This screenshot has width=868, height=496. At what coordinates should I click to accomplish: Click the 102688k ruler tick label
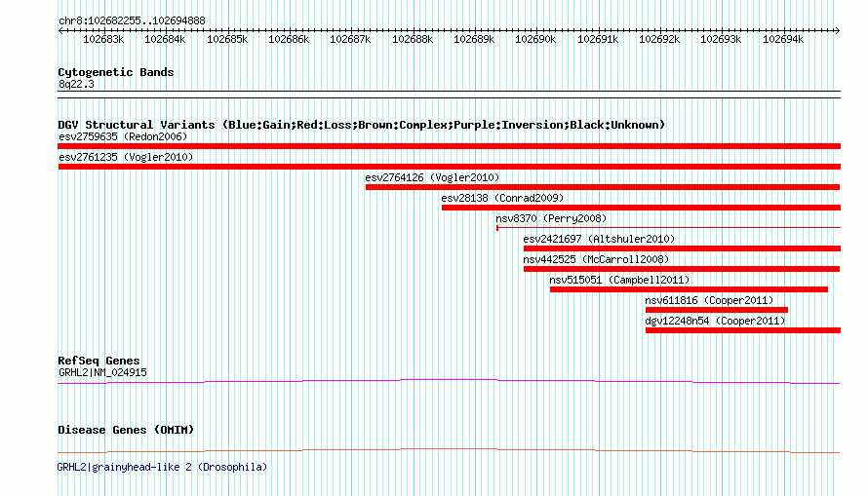coord(413,39)
